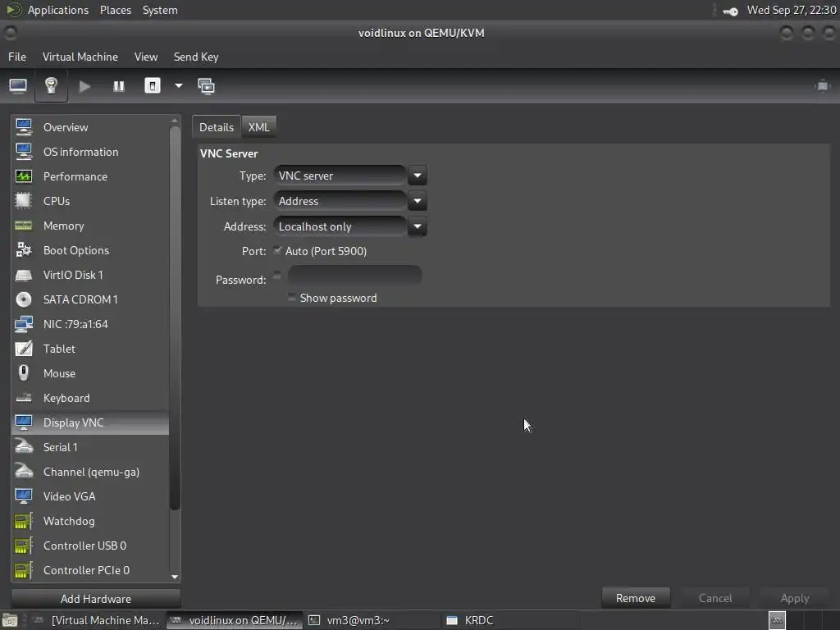This screenshot has height=630, width=840.
Task: Select OS information entry
Action: click(x=90, y=152)
